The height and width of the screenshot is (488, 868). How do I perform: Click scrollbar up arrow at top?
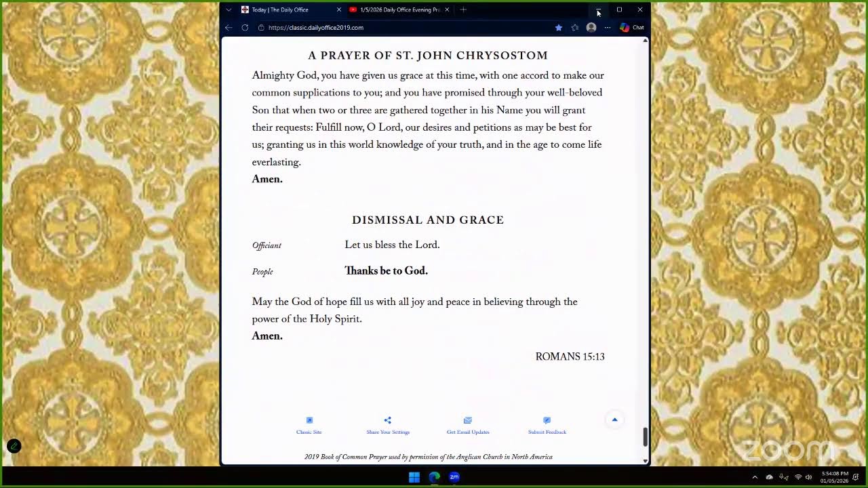click(x=645, y=41)
